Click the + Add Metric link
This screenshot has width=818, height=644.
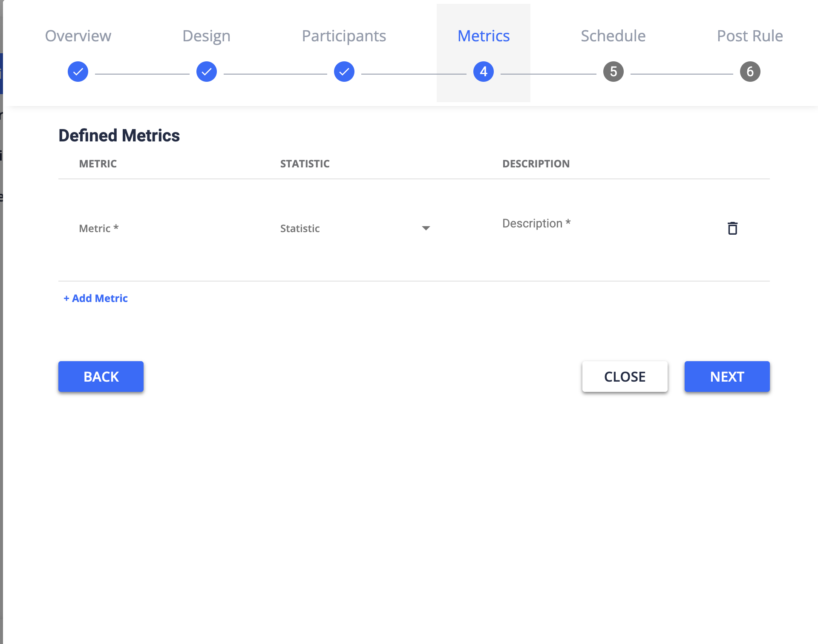[x=95, y=298]
